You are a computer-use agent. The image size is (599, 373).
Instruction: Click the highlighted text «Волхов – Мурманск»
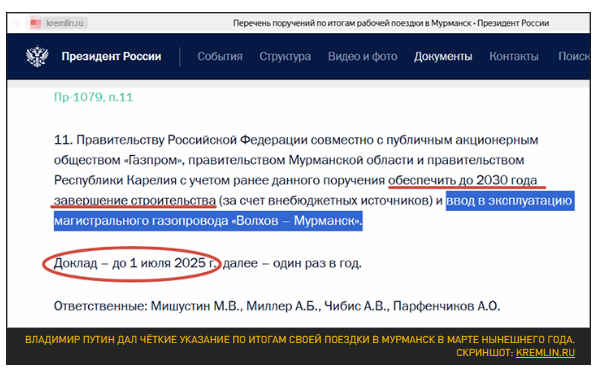point(296,221)
